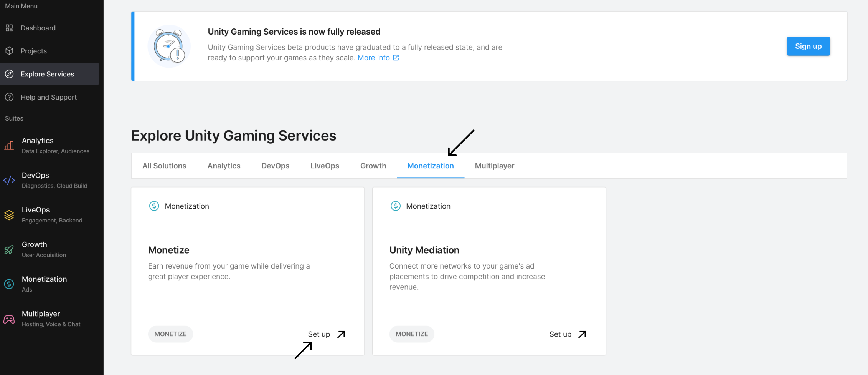Switch to the All Solutions tab
868x375 pixels.
coord(164,166)
